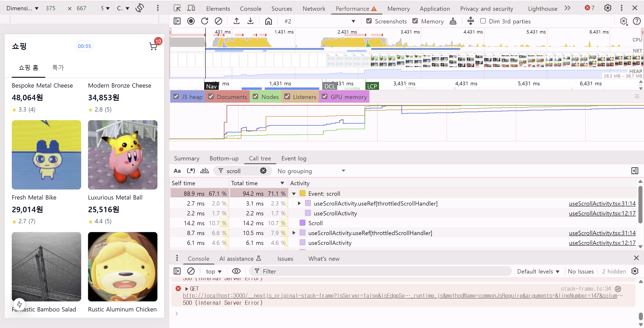
Task: Click the download profile icon
Action: 250,21
